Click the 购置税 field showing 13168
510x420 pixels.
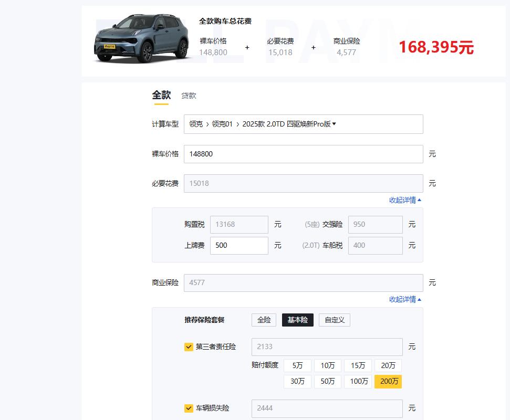point(239,224)
